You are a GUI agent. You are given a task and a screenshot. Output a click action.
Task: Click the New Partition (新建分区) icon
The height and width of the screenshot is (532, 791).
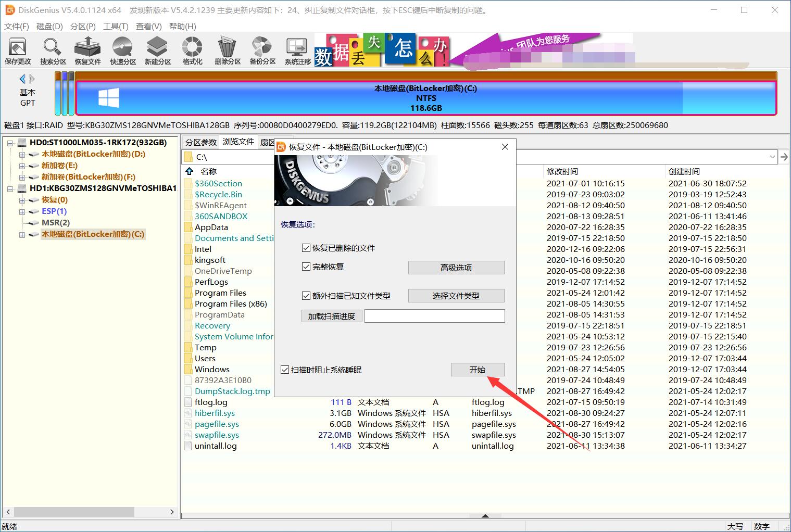158,51
